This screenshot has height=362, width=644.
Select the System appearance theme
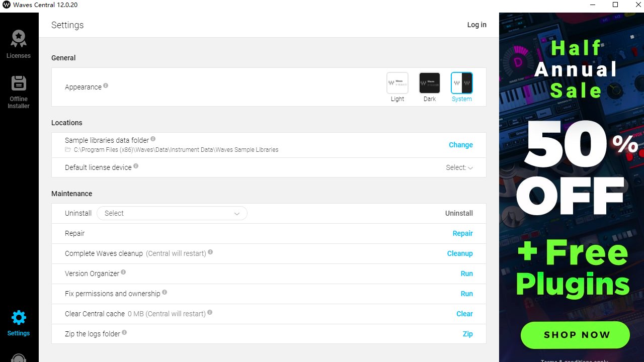click(461, 83)
